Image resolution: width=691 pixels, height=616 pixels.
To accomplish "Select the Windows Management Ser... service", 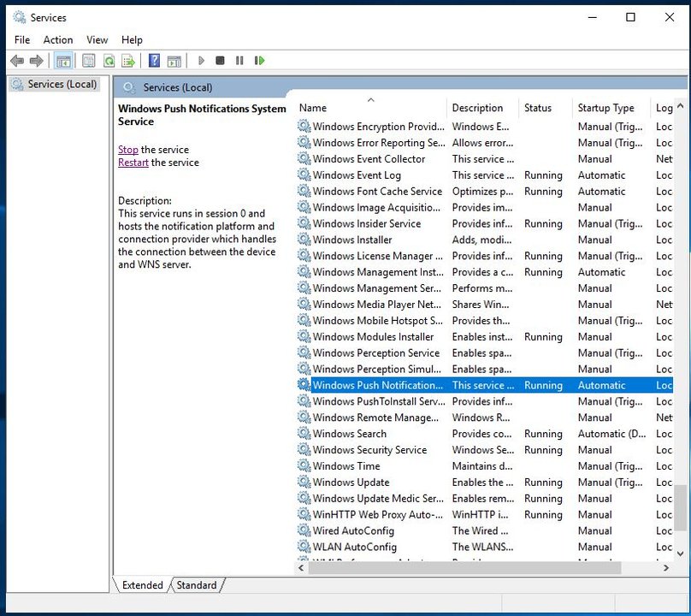I will pos(484,288).
